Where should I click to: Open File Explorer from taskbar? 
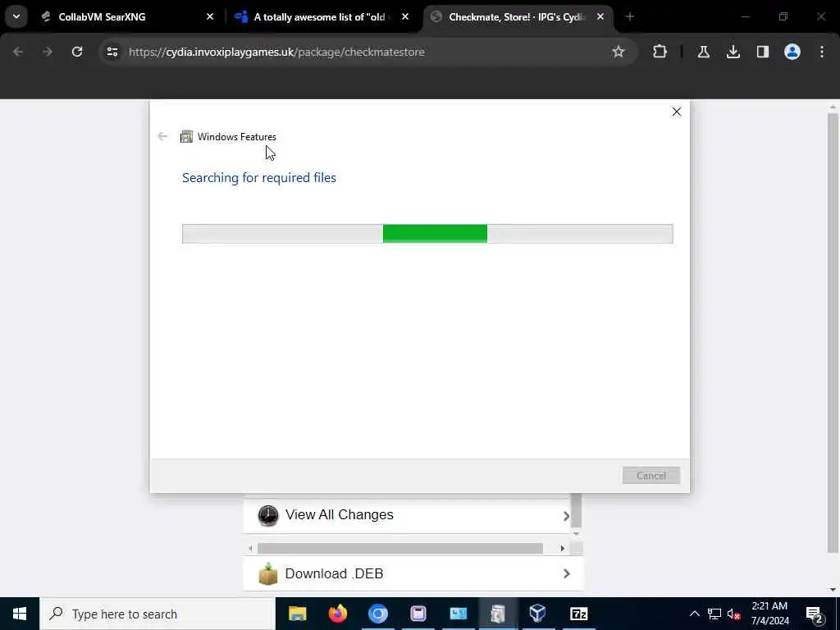pos(297,614)
